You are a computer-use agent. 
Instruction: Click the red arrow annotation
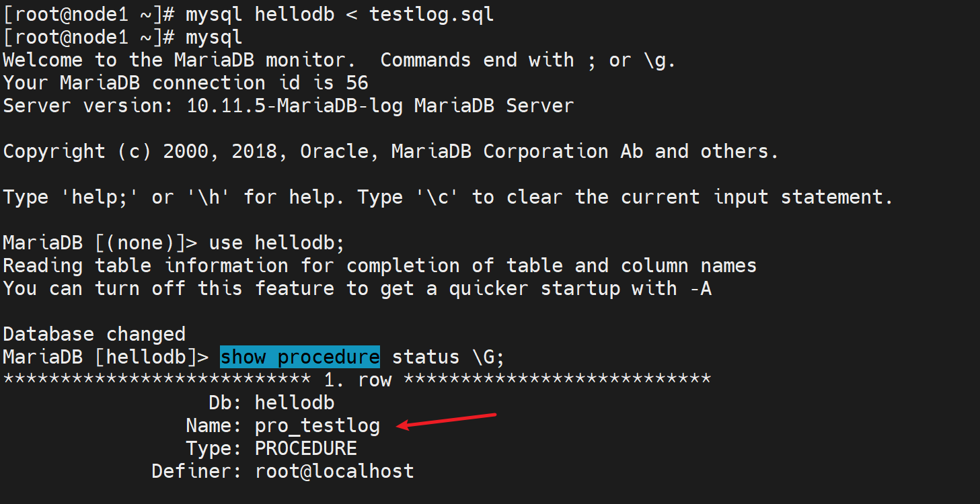447,421
